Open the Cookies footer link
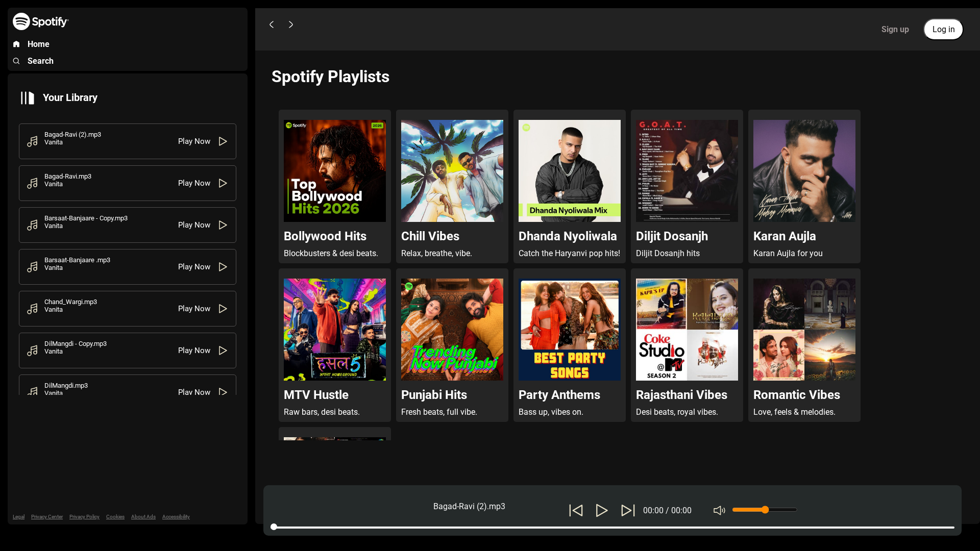This screenshot has width=980, height=551. pyautogui.click(x=115, y=517)
